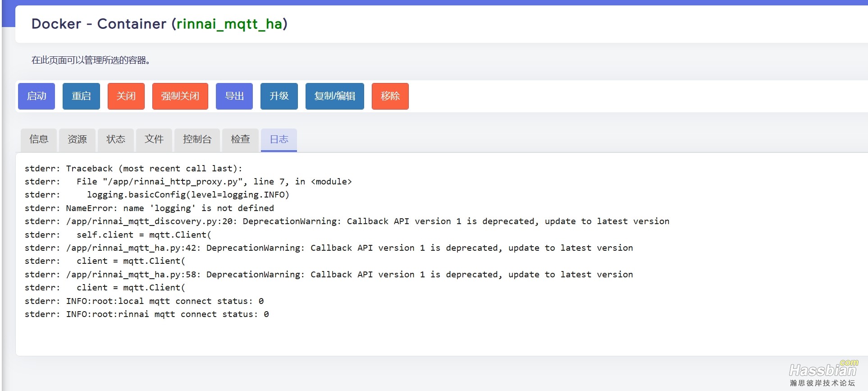Click the rinnai_http_proxy.py line 7 log entry
This screenshot has width=868, height=391.
[x=188, y=182]
